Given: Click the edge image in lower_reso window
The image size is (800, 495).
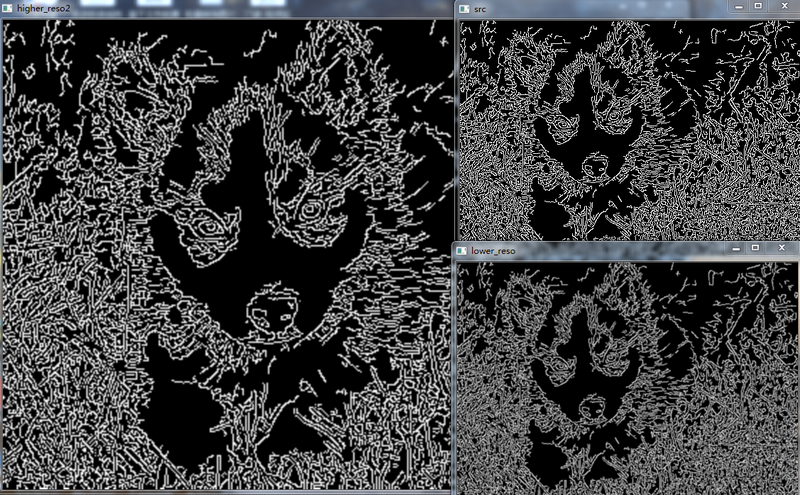Looking at the screenshot, I should point(627,379).
